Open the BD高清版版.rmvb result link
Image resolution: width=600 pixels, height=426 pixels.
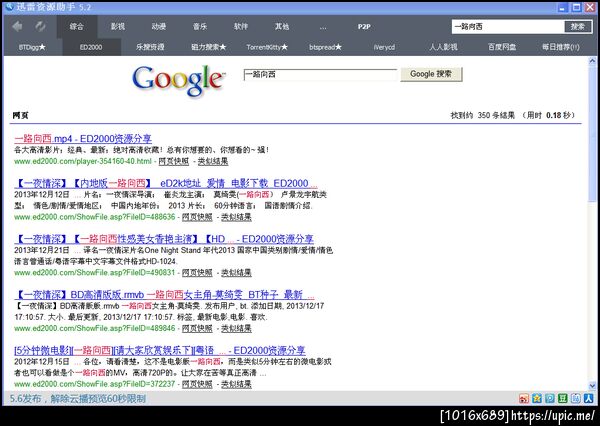(x=164, y=295)
